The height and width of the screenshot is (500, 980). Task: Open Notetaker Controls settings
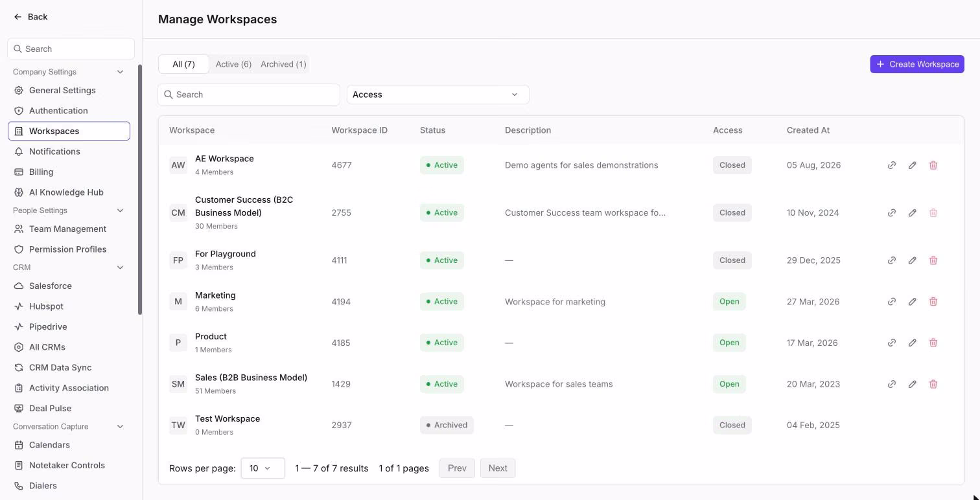(x=69, y=466)
